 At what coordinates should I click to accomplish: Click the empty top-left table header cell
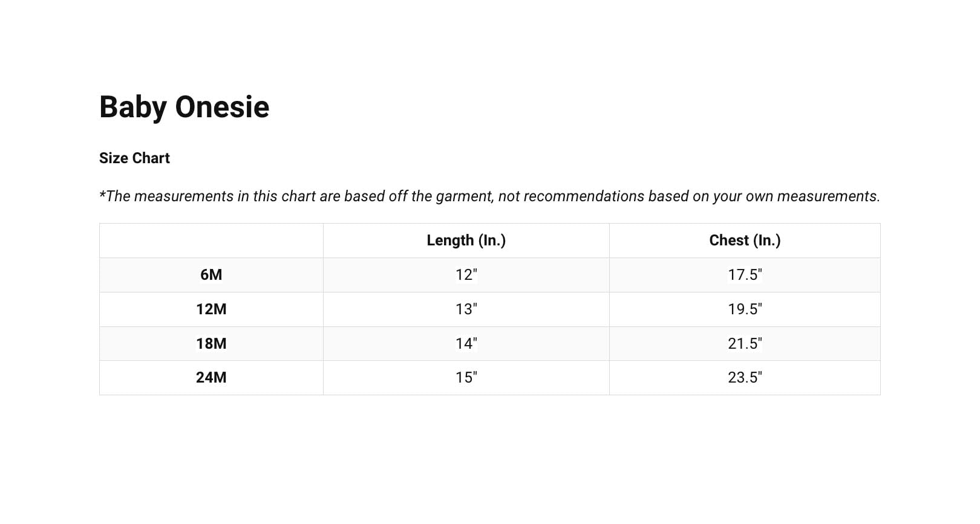click(211, 241)
